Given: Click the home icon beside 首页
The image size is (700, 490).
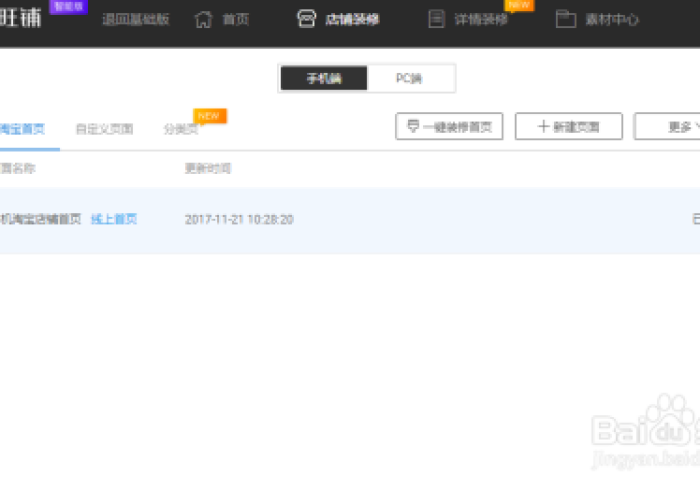Looking at the screenshot, I should point(204,19).
